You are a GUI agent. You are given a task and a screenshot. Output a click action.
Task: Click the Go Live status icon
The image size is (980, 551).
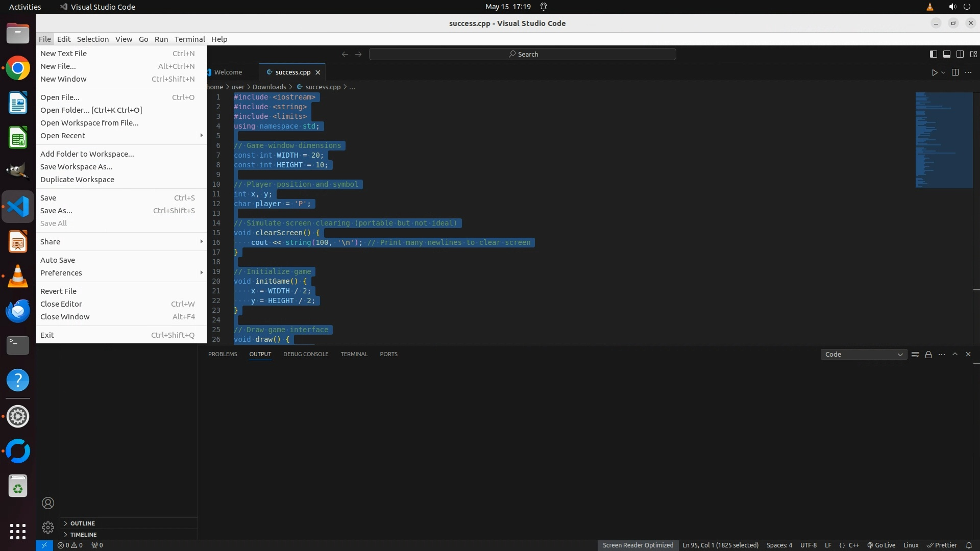(881, 545)
